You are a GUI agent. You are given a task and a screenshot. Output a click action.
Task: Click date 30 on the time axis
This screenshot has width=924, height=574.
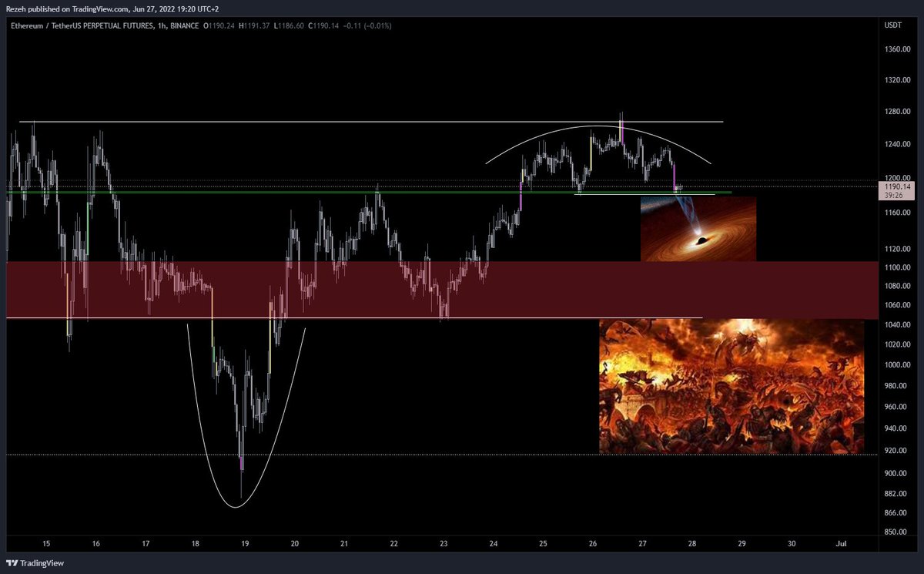coord(792,544)
